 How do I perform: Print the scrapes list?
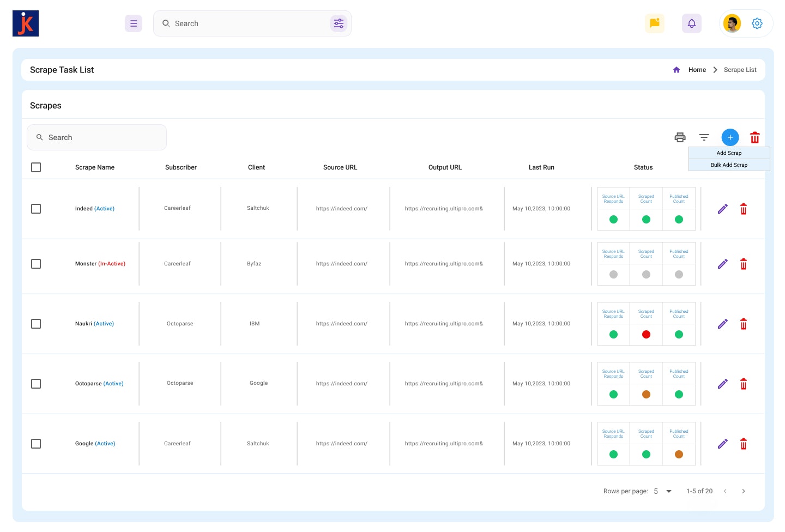tap(680, 137)
